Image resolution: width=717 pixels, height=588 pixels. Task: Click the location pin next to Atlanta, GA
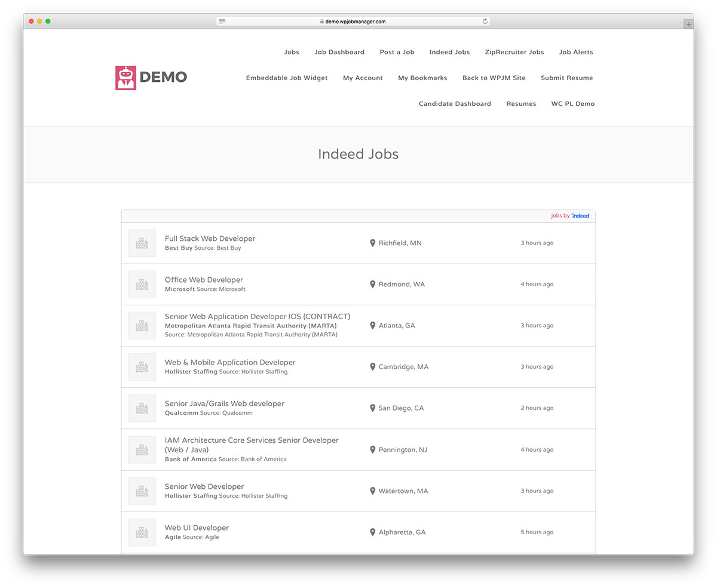373,326
